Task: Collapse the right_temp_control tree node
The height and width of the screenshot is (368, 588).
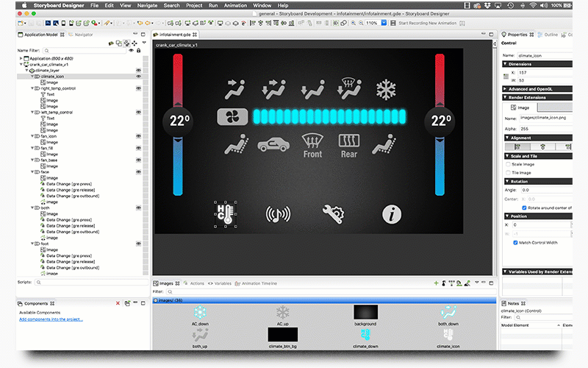Action: click(x=32, y=88)
